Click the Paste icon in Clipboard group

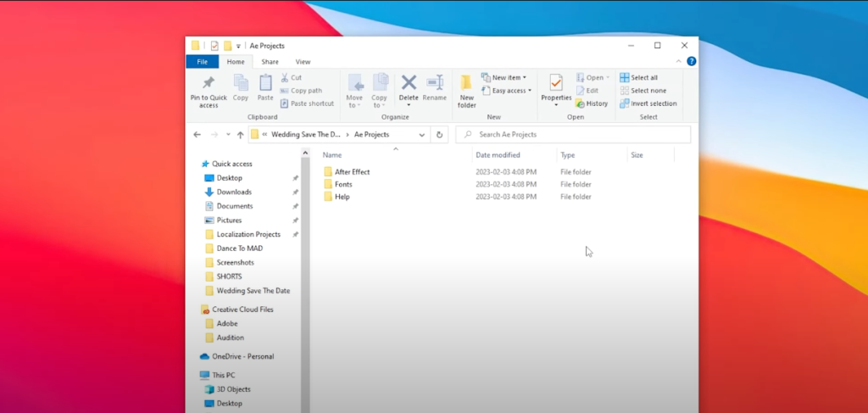click(x=265, y=84)
